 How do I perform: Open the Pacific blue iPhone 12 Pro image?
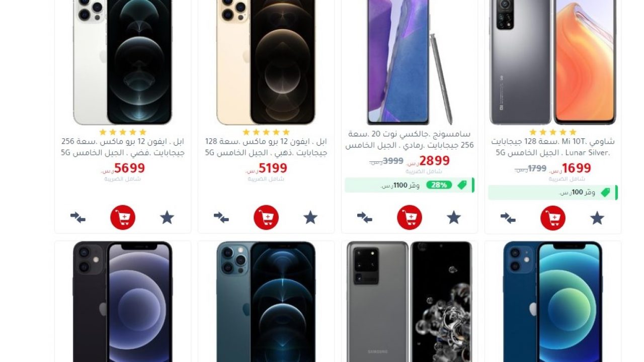tap(266, 302)
